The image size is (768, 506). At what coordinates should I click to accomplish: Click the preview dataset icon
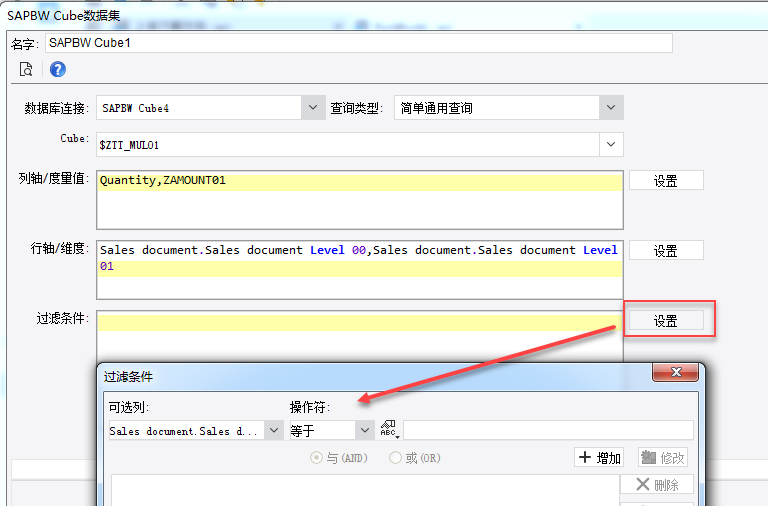click(x=26, y=70)
